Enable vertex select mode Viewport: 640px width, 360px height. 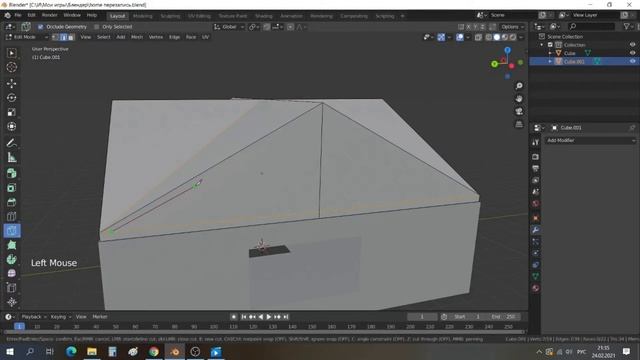point(56,37)
